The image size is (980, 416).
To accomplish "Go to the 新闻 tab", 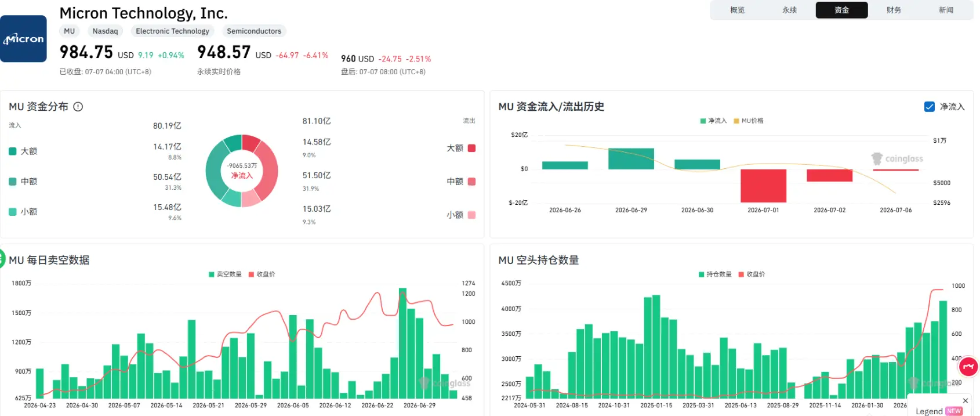I will tap(946, 10).
